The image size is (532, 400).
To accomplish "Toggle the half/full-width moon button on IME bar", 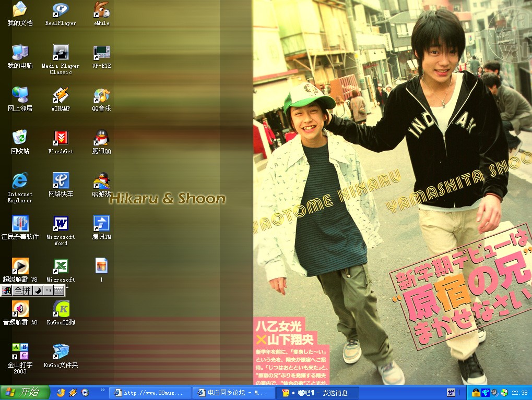I will point(38,290).
